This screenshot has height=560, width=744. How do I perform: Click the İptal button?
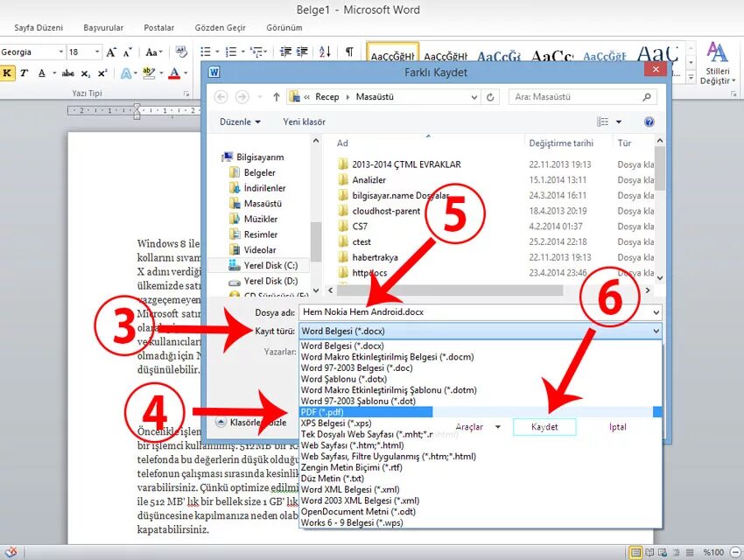(618, 427)
